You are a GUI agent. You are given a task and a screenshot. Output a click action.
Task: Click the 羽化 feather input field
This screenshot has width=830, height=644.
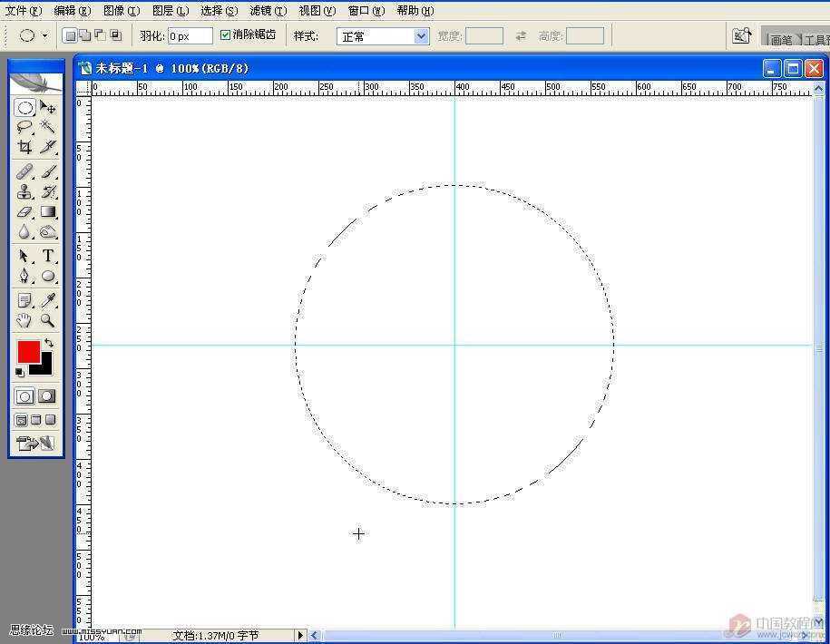(190, 36)
